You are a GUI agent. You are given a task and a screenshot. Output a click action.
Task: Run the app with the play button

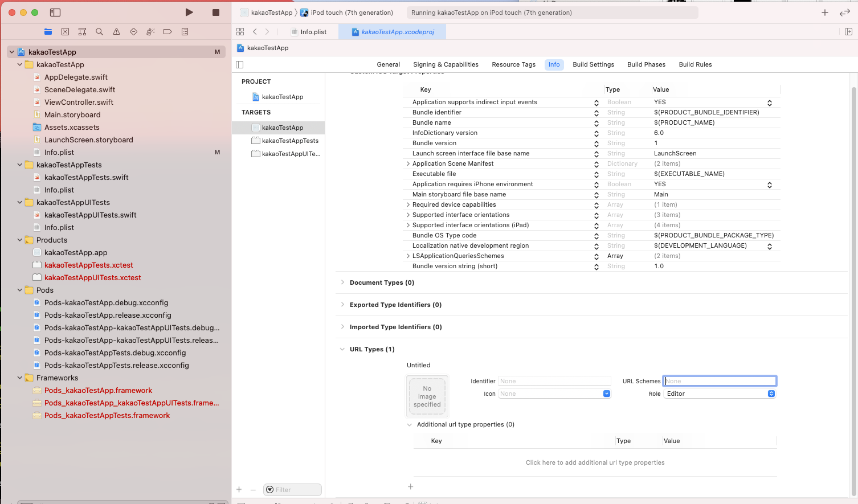(189, 13)
